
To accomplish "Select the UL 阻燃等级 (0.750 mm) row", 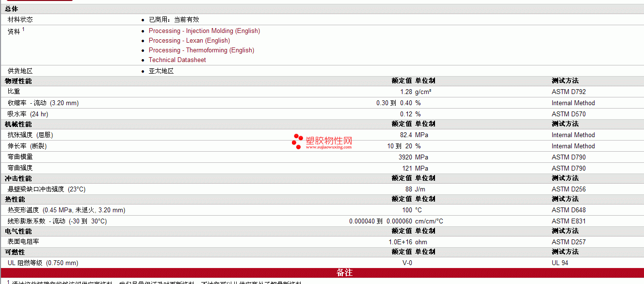I will pos(322,263).
